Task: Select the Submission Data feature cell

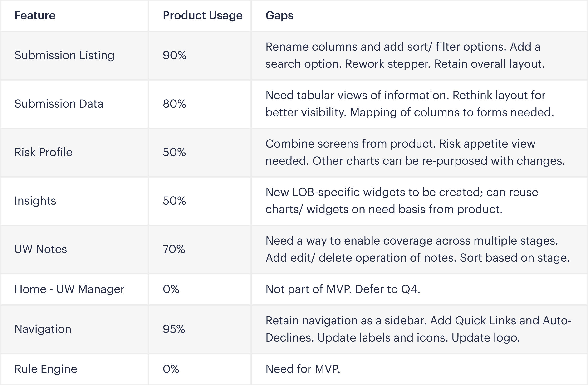Action: 59,104
